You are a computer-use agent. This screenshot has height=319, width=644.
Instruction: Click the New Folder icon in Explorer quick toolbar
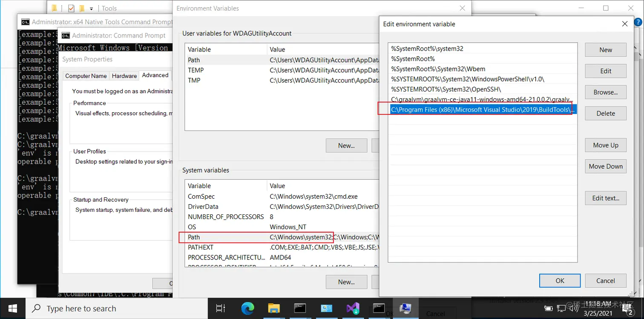point(82,8)
